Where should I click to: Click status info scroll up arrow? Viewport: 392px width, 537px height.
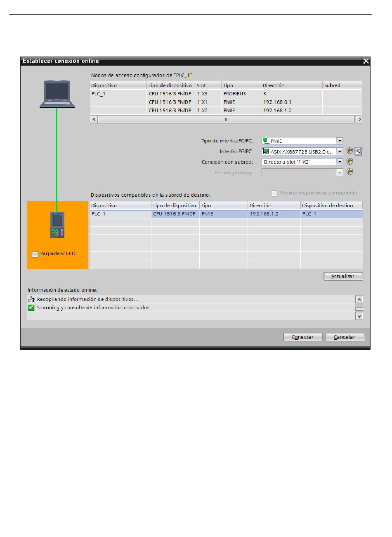(359, 299)
